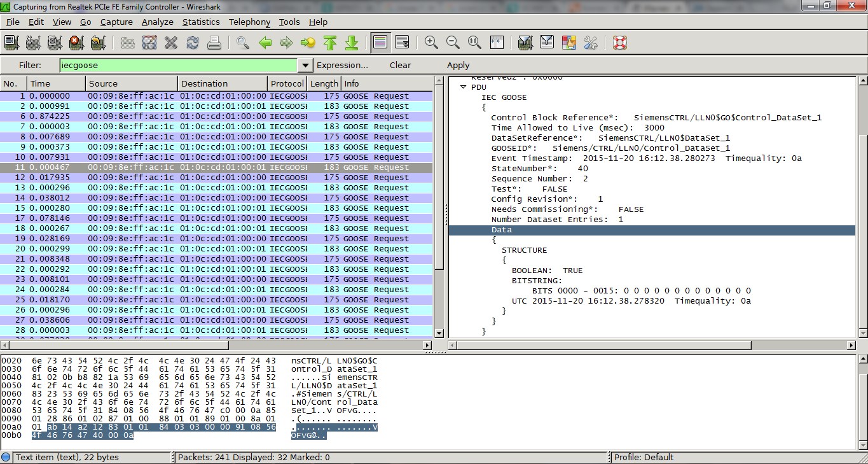Toggle packet list colorization

[x=380, y=43]
